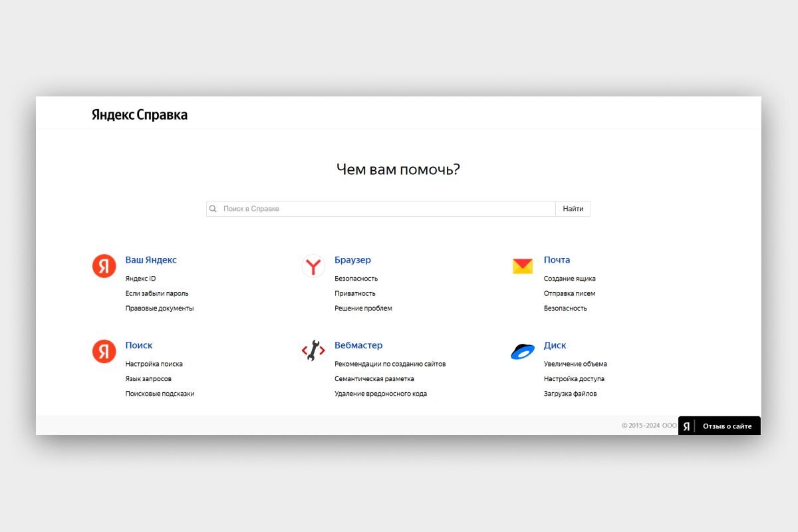Open the Приватность link
Screen dimensions: 798x532
[x=355, y=293]
